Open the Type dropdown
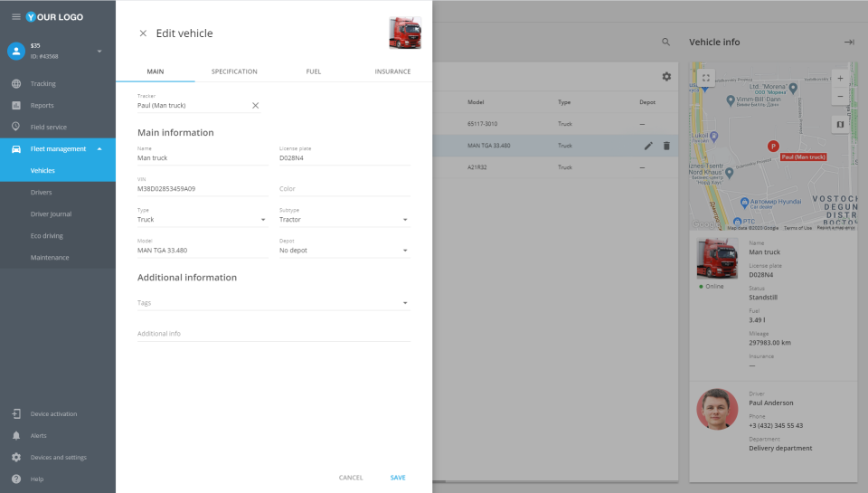Viewport: 868px width, 493px height. pyautogui.click(x=203, y=219)
